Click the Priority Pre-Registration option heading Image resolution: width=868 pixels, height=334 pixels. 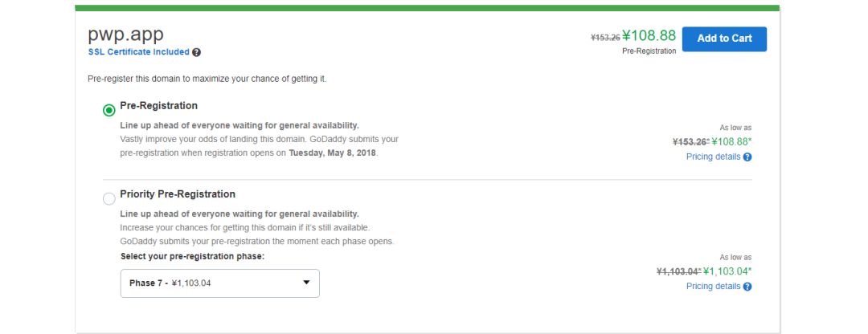point(178,193)
